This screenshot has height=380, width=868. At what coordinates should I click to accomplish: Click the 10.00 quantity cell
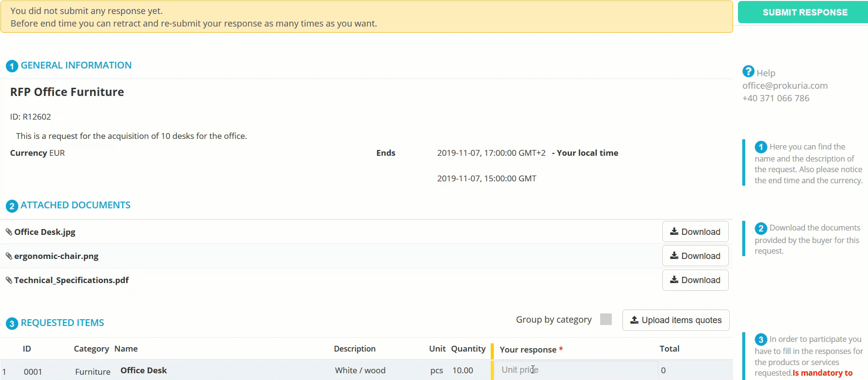tap(462, 370)
